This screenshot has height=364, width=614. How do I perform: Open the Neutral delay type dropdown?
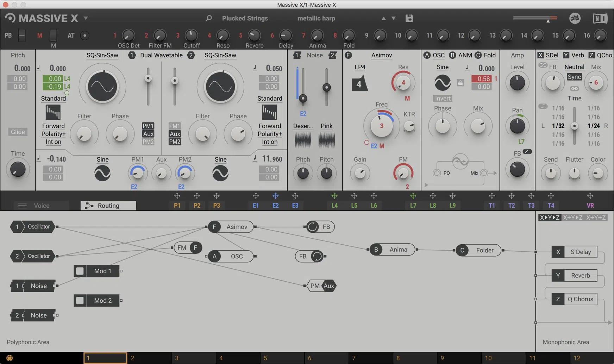[574, 67]
